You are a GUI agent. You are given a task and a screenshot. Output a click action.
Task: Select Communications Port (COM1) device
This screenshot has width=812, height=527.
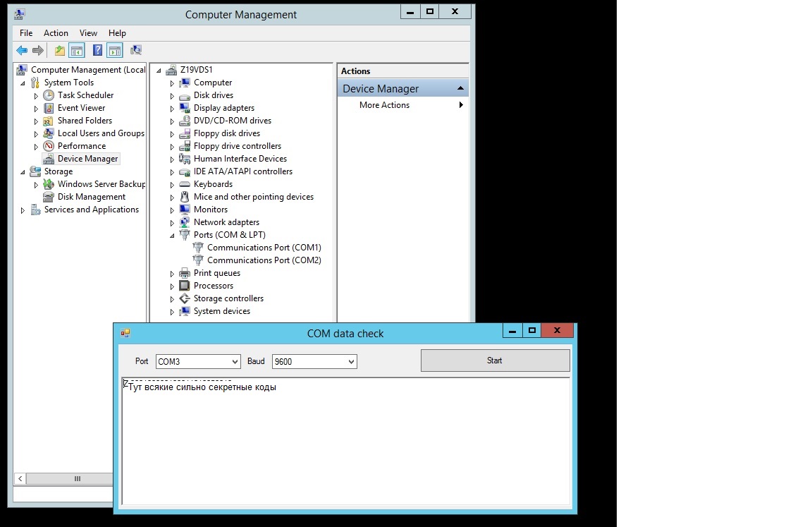click(264, 248)
